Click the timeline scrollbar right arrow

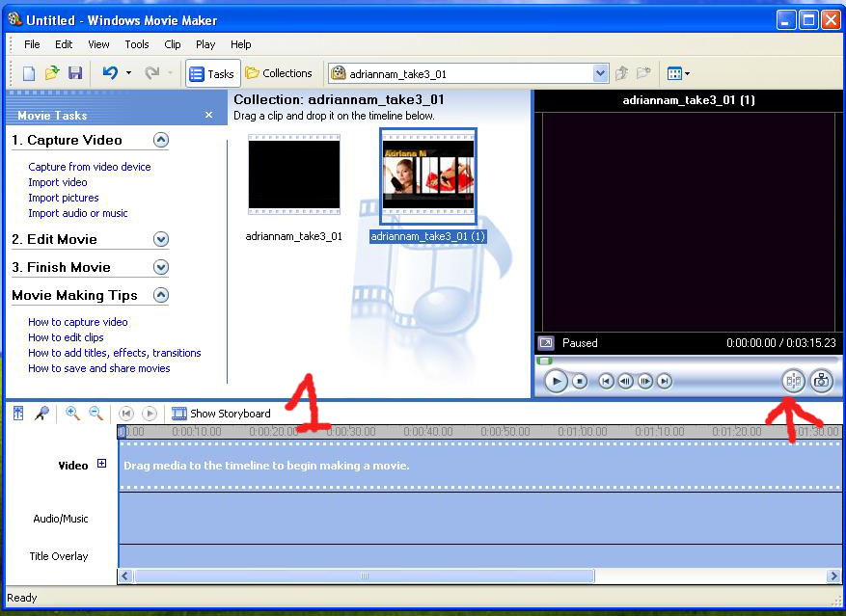pos(832,576)
